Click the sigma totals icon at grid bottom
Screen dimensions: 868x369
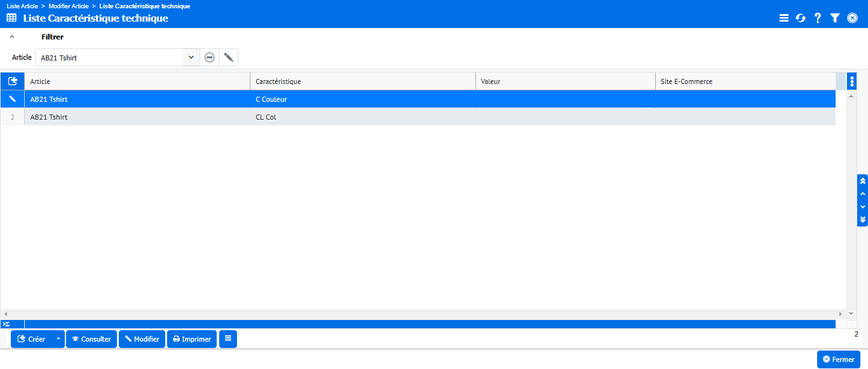[x=6, y=324]
